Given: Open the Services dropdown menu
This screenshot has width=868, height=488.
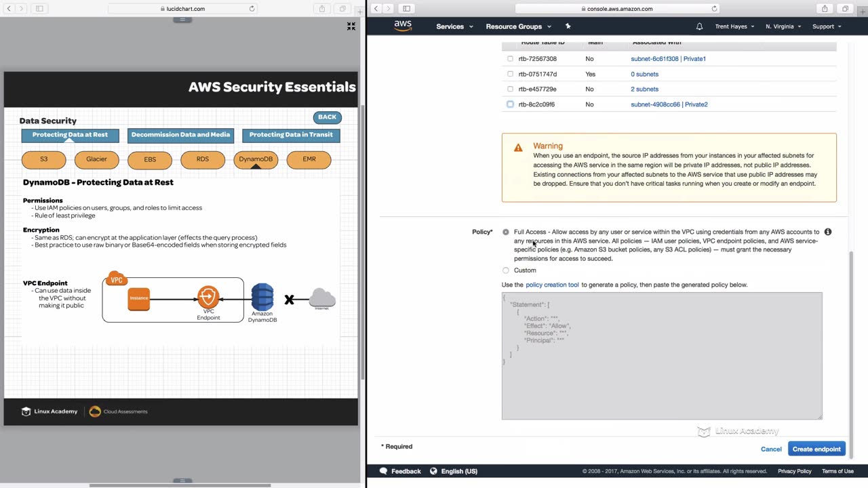Looking at the screenshot, I should coord(454,26).
